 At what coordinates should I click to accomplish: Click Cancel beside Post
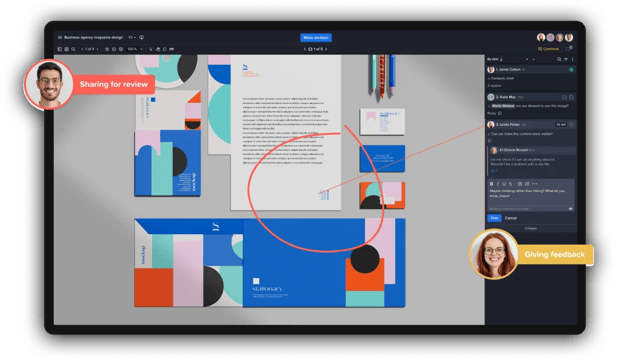(511, 218)
